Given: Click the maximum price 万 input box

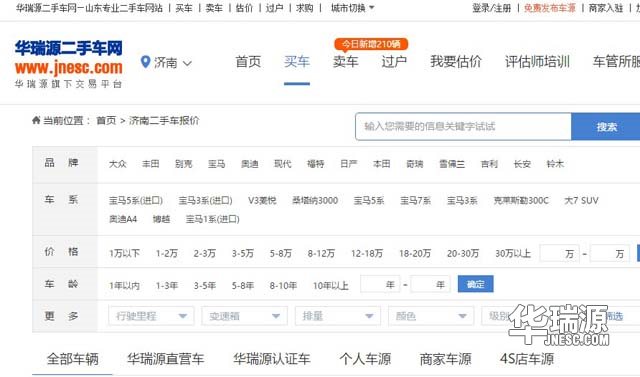Looking at the screenshot, I should (x=610, y=253).
